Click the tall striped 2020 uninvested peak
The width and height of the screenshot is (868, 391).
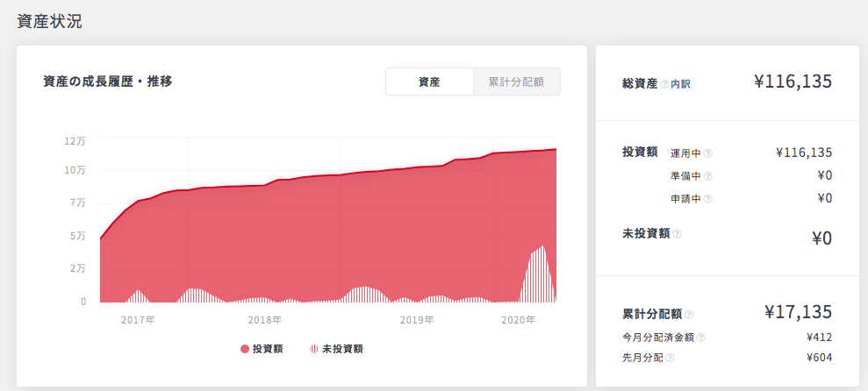pos(537,276)
